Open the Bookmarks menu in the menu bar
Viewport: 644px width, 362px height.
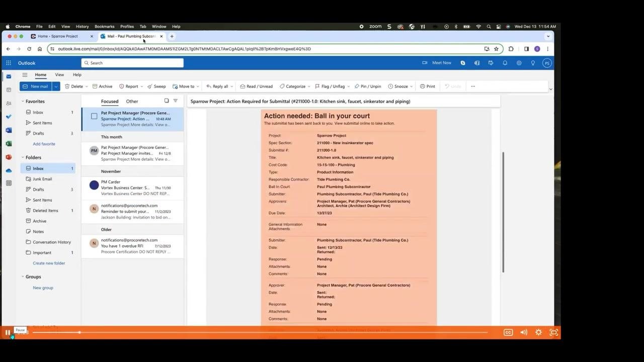click(105, 27)
